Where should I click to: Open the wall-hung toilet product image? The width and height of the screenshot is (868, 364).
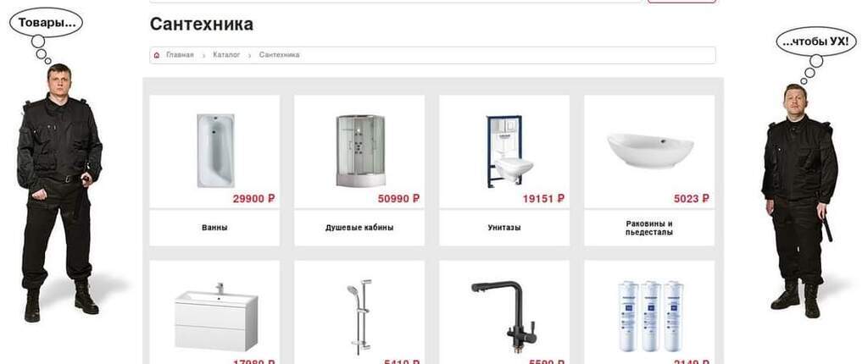(x=509, y=151)
